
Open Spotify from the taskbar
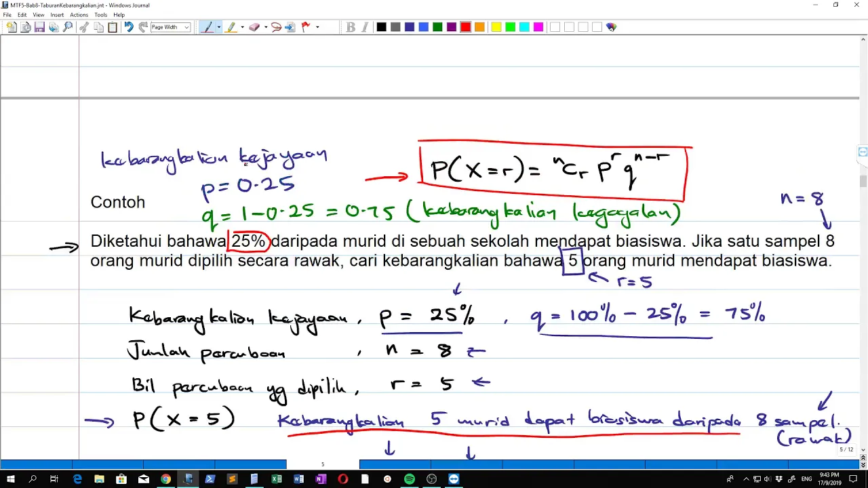[410, 479]
